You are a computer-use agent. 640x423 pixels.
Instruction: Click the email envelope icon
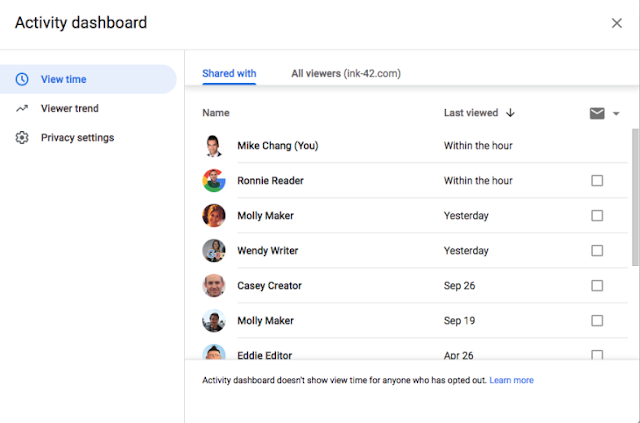point(597,113)
